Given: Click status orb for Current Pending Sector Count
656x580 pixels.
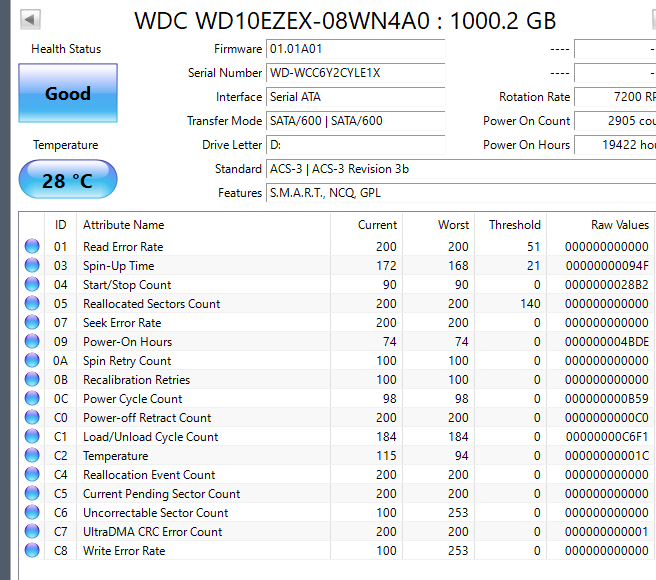Looking at the screenshot, I should tap(32, 493).
